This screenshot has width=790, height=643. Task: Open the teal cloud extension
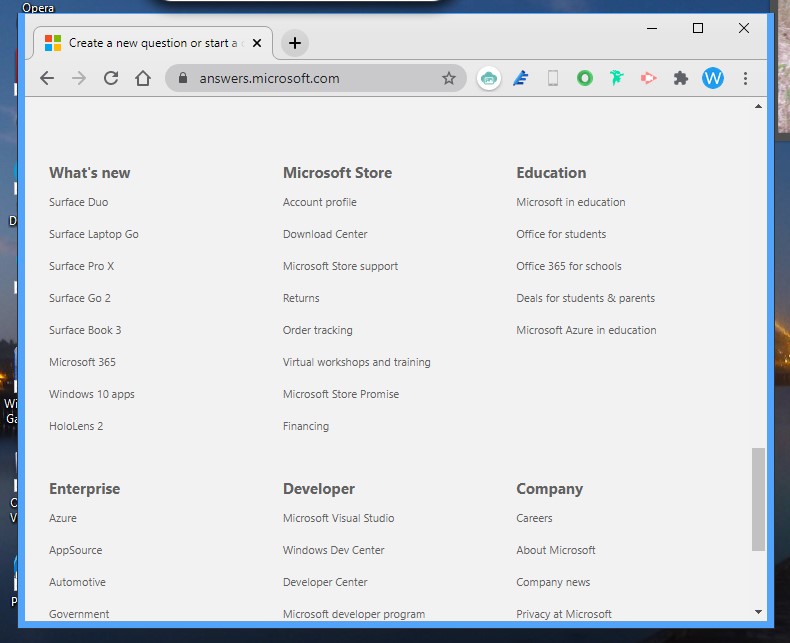tap(489, 78)
